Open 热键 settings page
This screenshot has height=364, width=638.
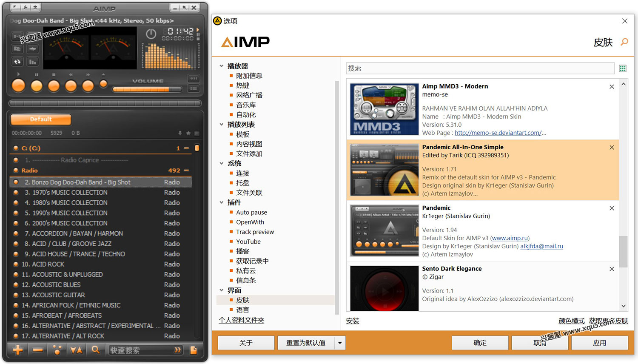coord(243,85)
